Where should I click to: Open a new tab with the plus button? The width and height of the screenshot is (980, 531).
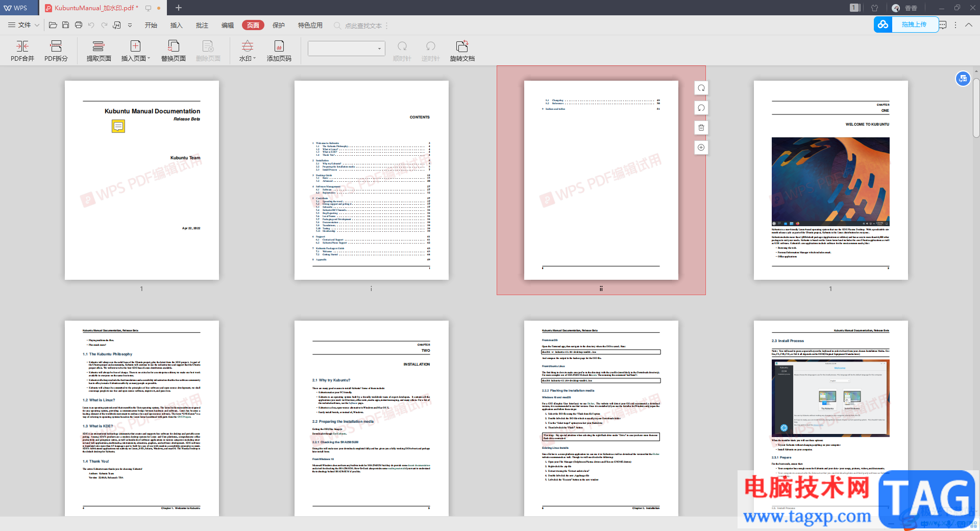179,8
